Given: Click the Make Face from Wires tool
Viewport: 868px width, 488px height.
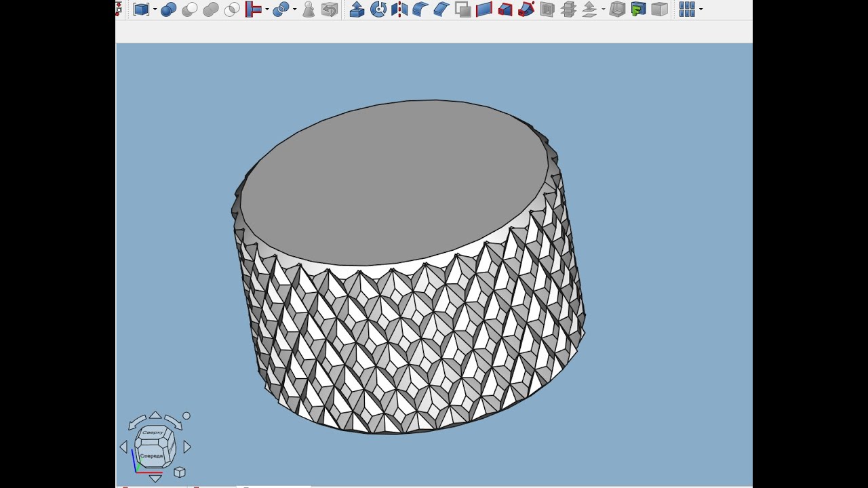Looking at the screenshot, I should click(463, 9).
